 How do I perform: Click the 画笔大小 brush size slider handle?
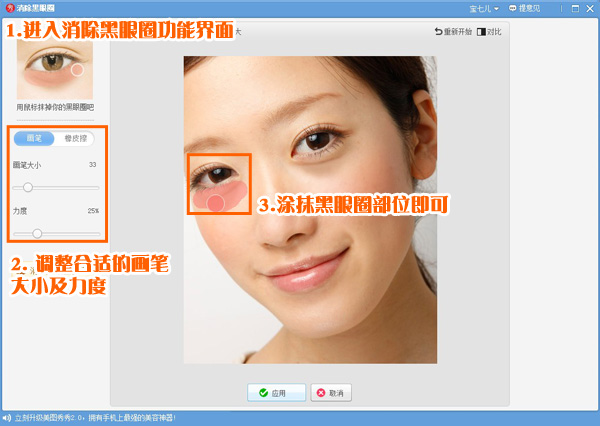(28, 187)
